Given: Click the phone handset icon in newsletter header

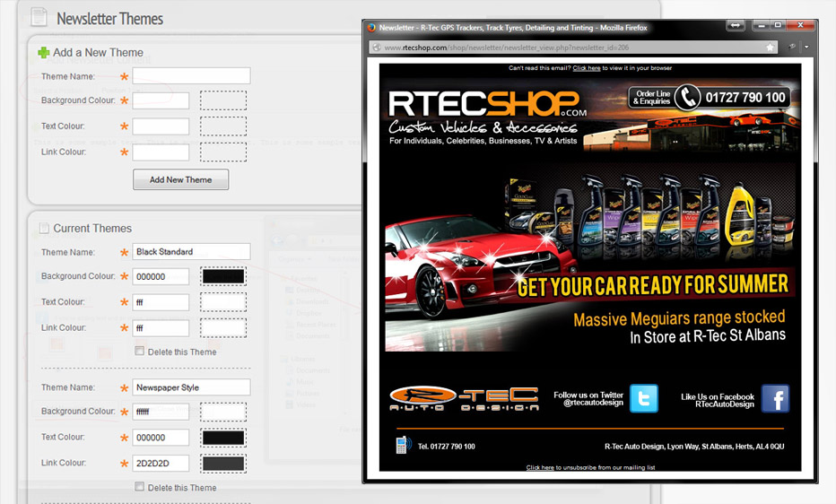Looking at the screenshot, I should pos(688,97).
